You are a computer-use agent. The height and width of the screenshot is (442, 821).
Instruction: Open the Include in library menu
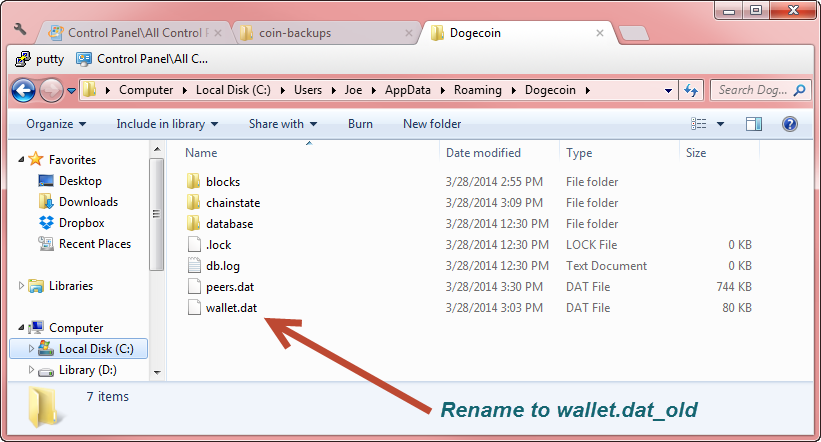point(167,124)
